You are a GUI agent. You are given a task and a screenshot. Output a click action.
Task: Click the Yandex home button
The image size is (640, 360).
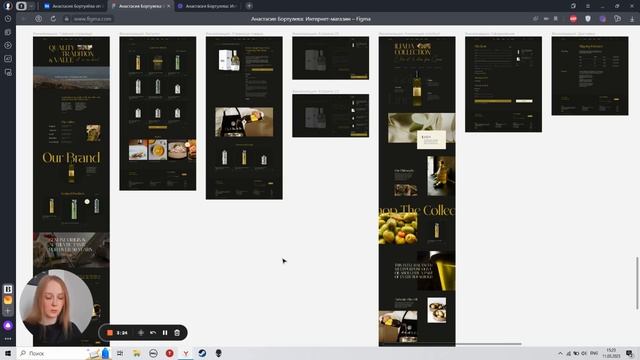point(38,19)
